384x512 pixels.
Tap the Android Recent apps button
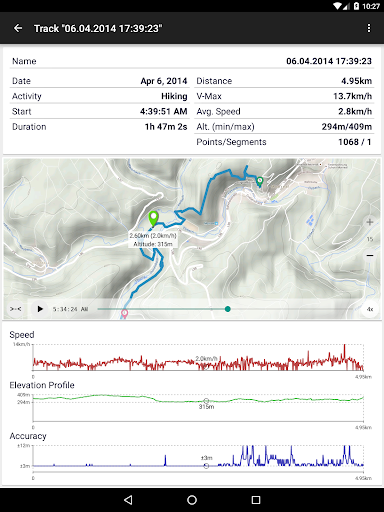[x=256, y=500]
